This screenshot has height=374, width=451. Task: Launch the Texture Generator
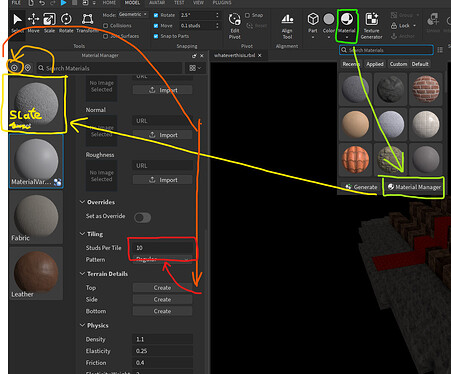click(x=371, y=26)
